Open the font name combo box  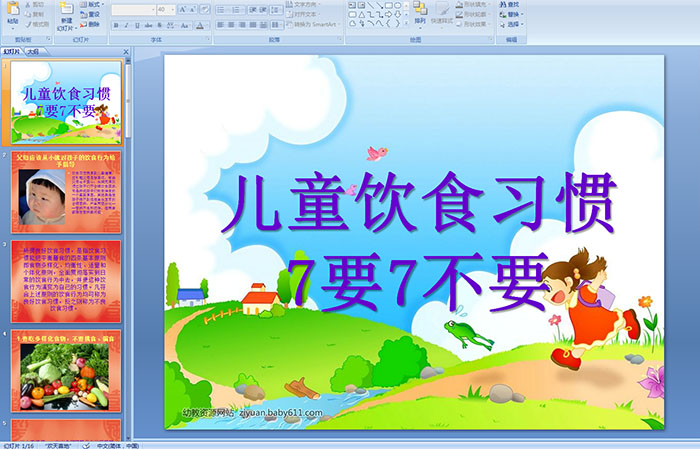click(x=133, y=9)
